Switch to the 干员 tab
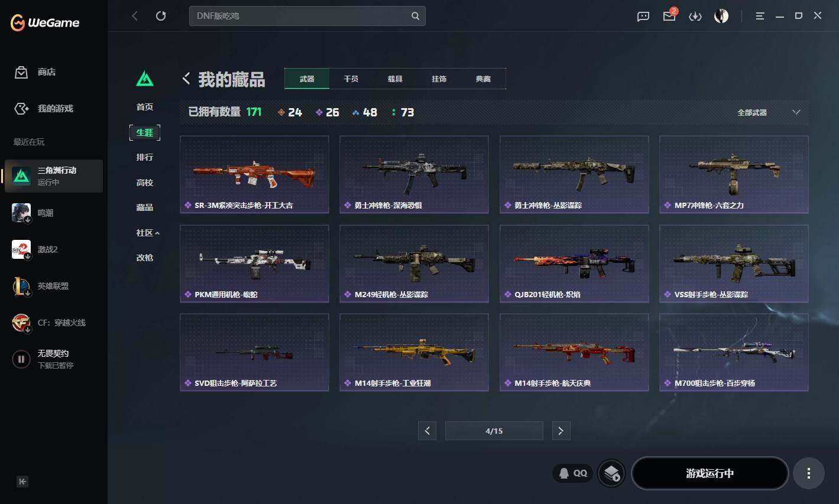Image resolution: width=839 pixels, height=504 pixels. pos(351,79)
